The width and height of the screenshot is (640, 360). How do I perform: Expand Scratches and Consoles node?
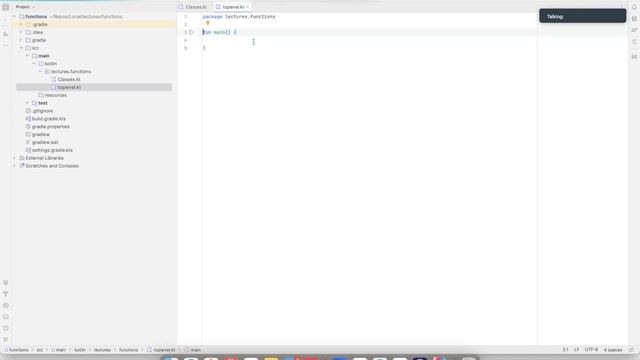(15, 166)
